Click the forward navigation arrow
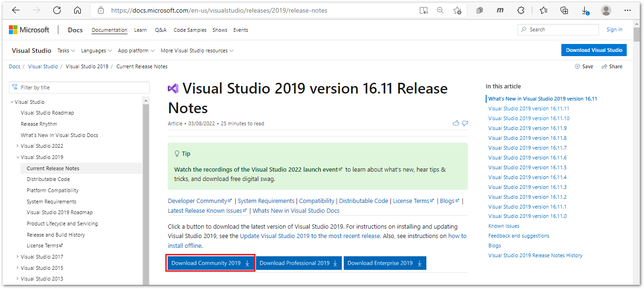Screen dimensions: 644x289 point(36,10)
